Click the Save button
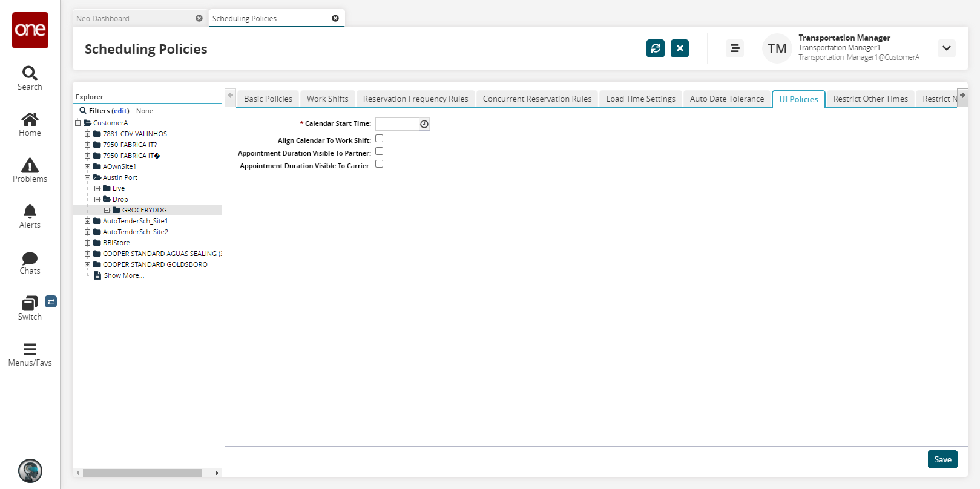 coord(942,459)
